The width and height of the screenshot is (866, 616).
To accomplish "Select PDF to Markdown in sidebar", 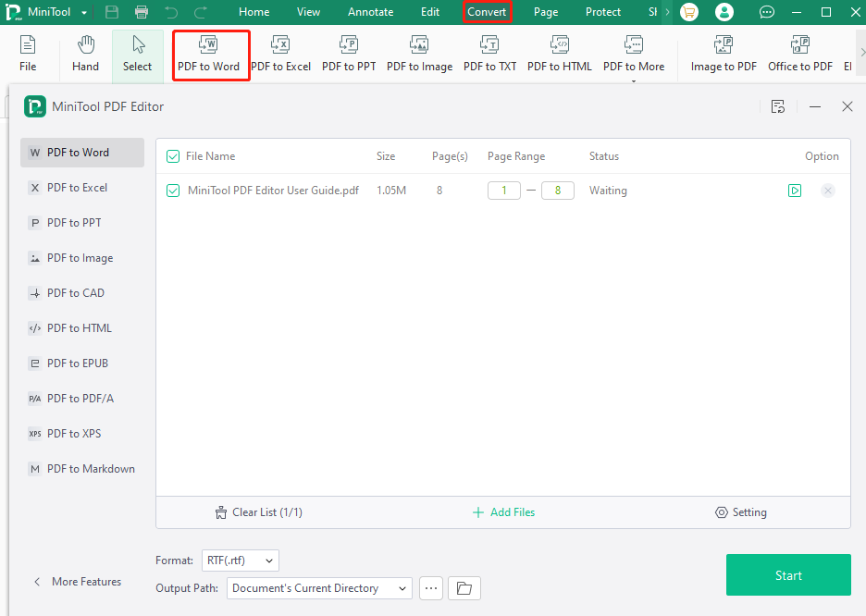I will [x=82, y=469].
